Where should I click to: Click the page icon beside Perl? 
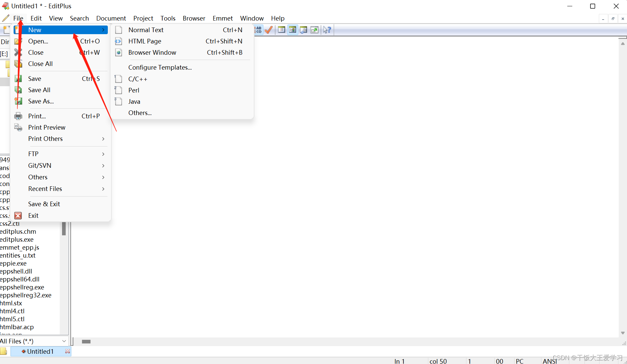click(x=118, y=90)
